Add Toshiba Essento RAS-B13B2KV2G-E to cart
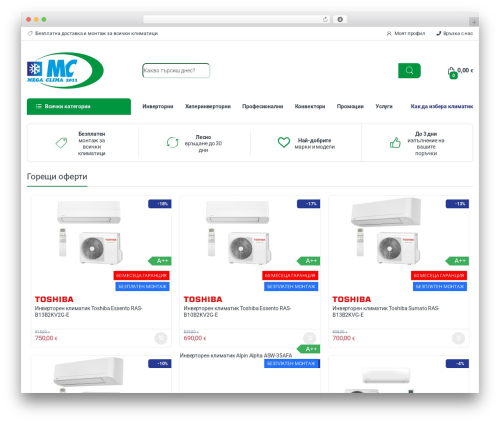This screenshot has width=500, height=423. [161, 338]
